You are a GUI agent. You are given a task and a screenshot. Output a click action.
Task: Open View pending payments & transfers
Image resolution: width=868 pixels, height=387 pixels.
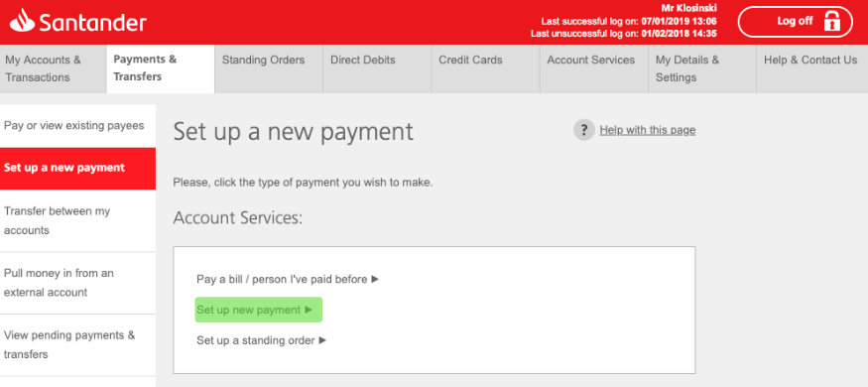(x=77, y=345)
